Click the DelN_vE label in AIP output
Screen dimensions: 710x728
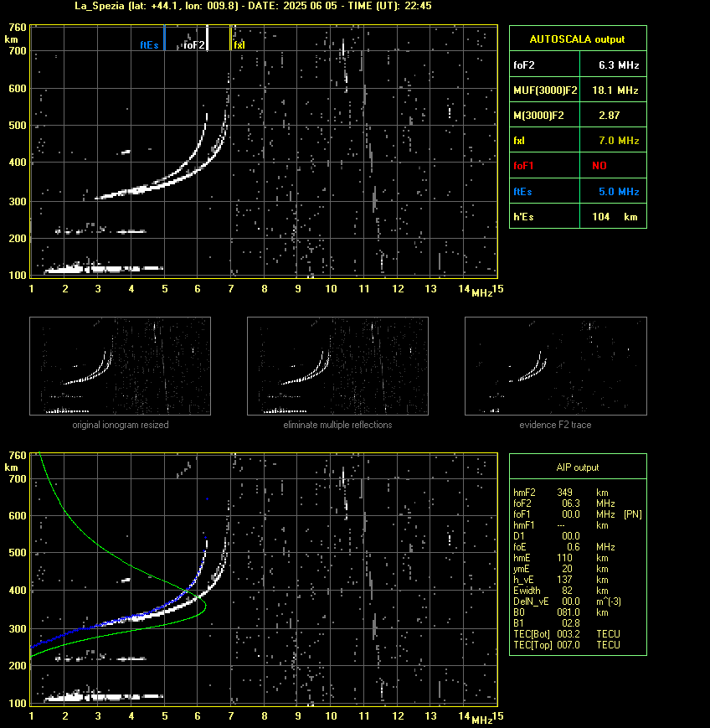pyautogui.click(x=531, y=602)
